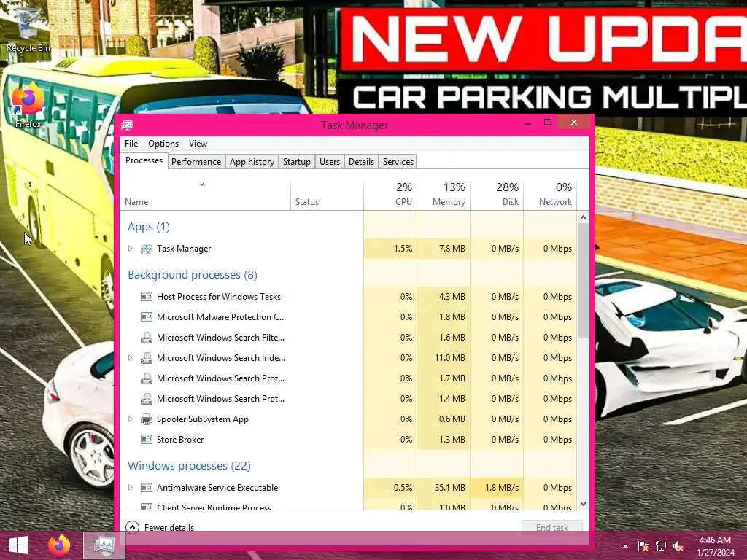747x560 pixels.
Task: Expand the Task Manager app row
Action: pyautogui.click(x=130, y=249)
